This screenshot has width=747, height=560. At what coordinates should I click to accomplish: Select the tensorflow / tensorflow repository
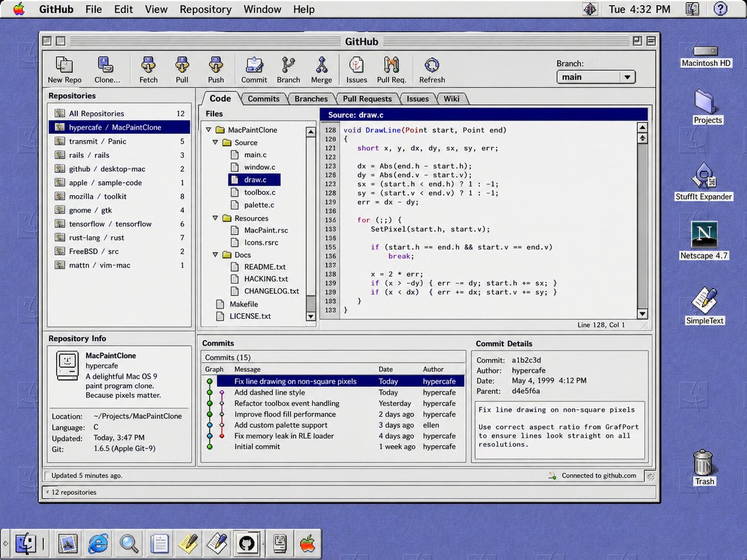point(120,224)
